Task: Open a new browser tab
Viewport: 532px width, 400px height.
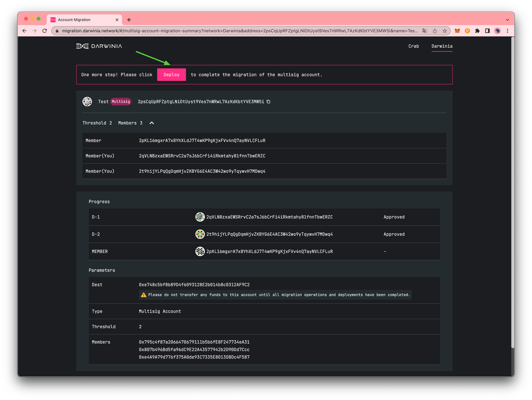Action: (129, 20)
